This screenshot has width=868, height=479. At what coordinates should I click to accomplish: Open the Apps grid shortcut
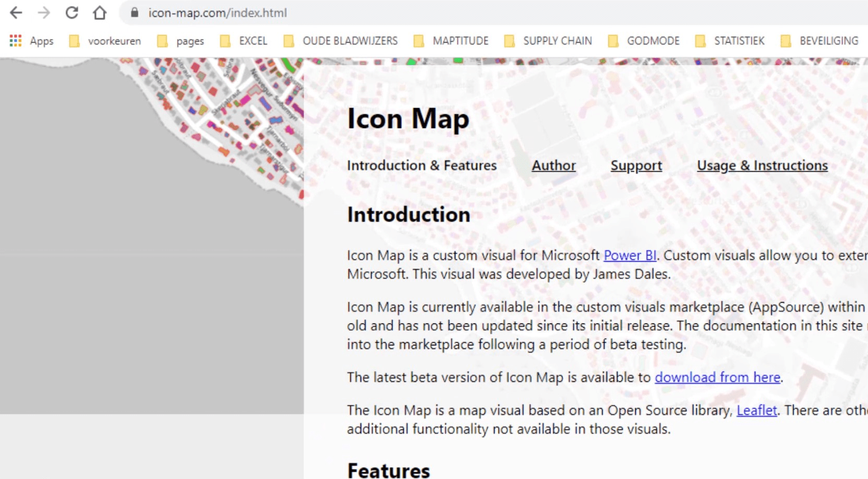(x=31, y=41)
